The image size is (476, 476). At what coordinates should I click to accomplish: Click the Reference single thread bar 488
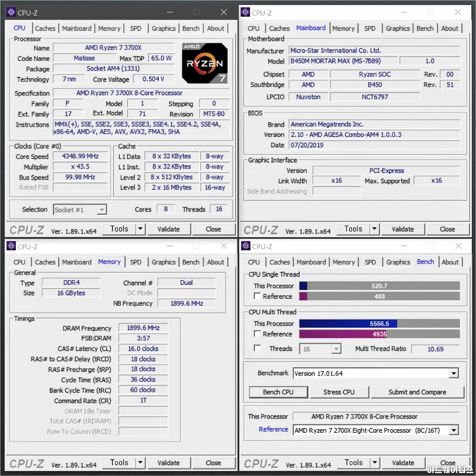[379, 296]
